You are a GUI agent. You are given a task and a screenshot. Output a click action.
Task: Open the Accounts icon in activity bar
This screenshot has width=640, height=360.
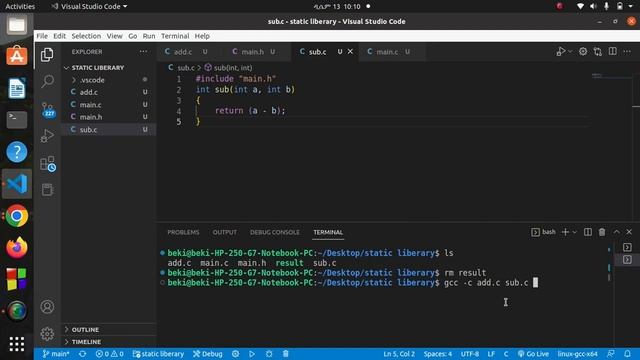47,307
